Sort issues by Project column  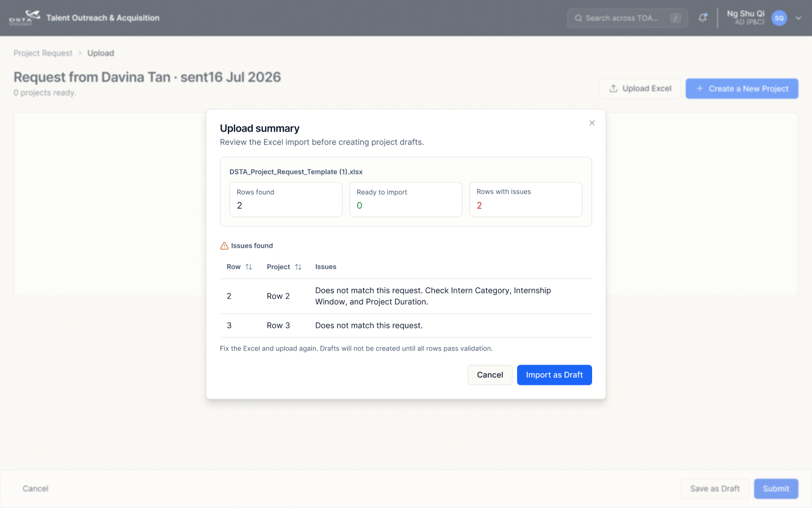tap(298, 267)
